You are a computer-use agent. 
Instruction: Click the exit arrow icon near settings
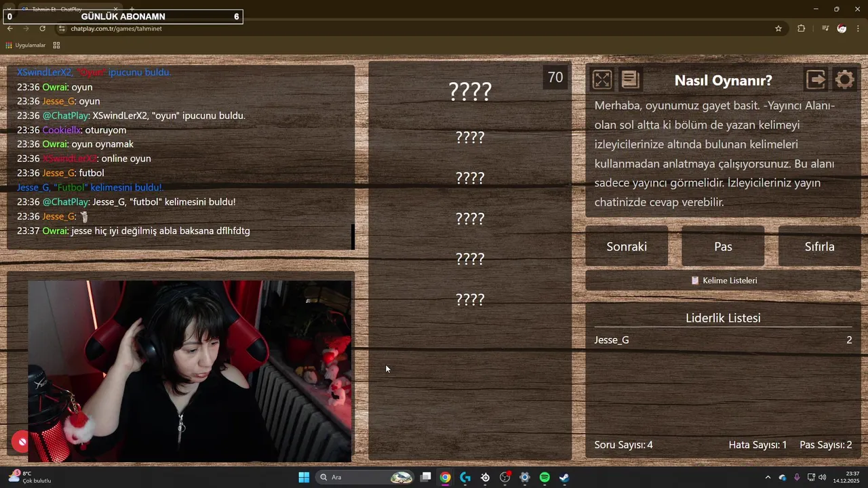(816, 80)
